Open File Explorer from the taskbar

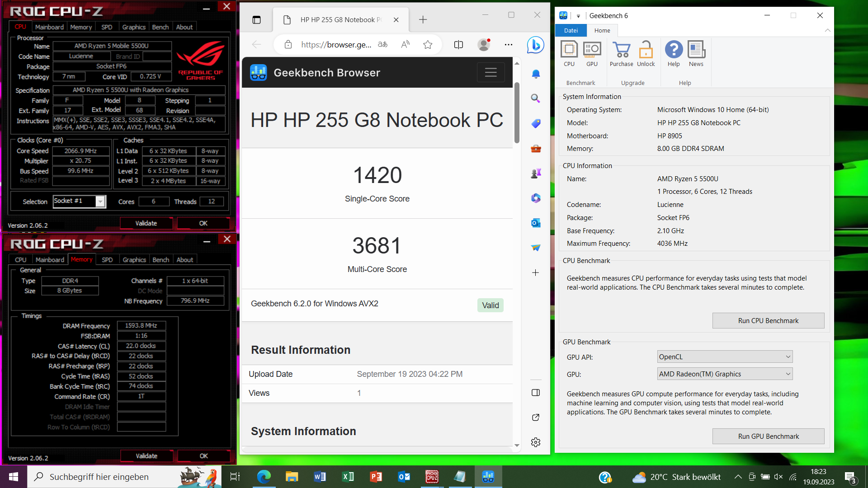click(292, 477)
